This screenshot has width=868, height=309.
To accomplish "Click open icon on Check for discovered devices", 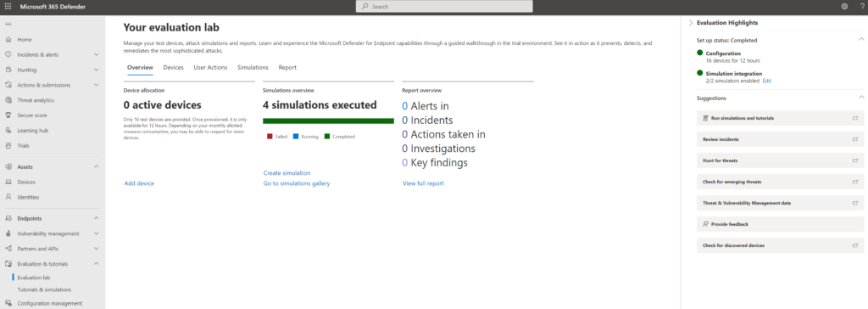I will [855, 245].
